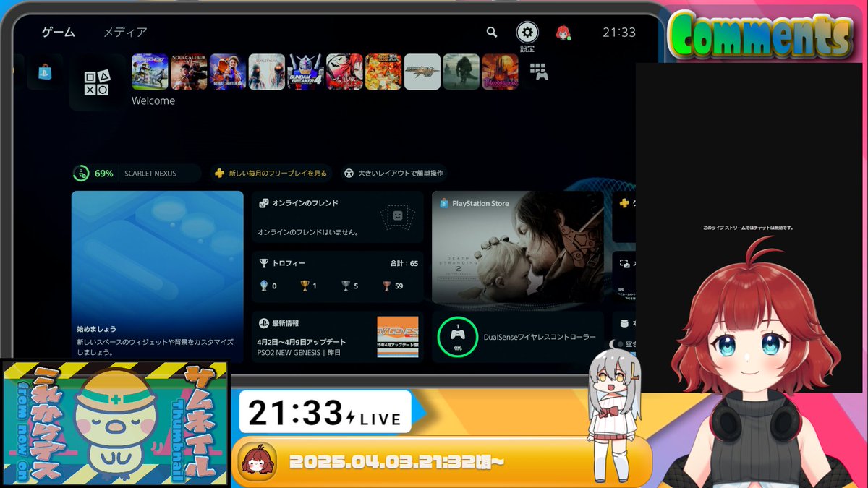Click the chat disabled message text

pos(748,227)
